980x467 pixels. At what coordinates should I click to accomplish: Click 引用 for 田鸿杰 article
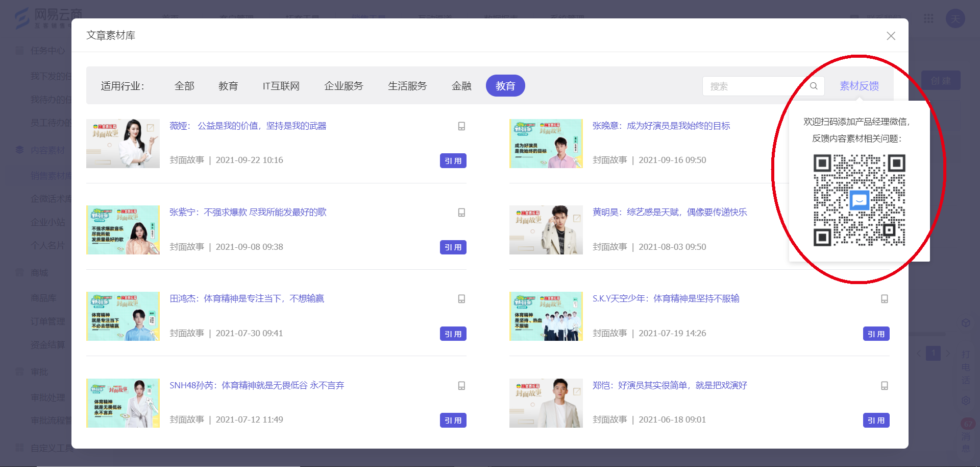[x=453, y=334]
